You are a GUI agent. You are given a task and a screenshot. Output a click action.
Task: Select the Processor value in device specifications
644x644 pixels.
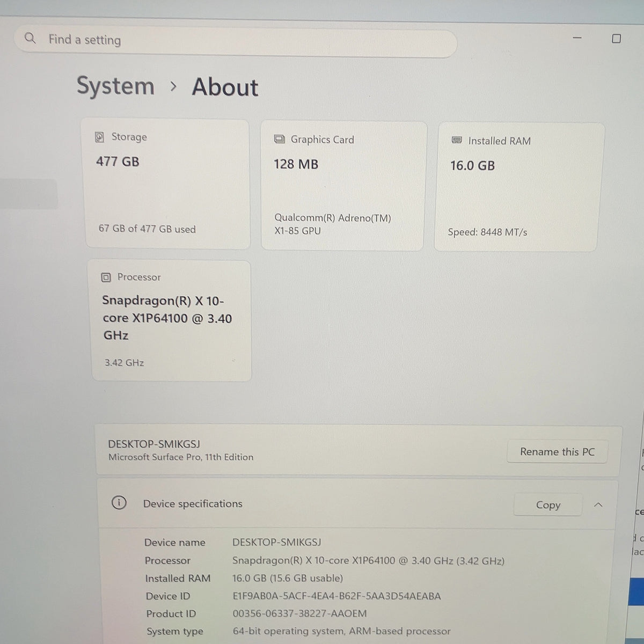[x=368, y=561]
